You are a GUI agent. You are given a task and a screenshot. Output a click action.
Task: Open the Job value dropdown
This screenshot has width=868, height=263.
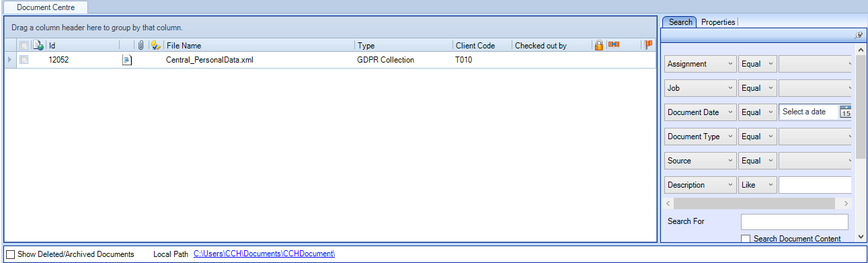(x=815, y=88)
